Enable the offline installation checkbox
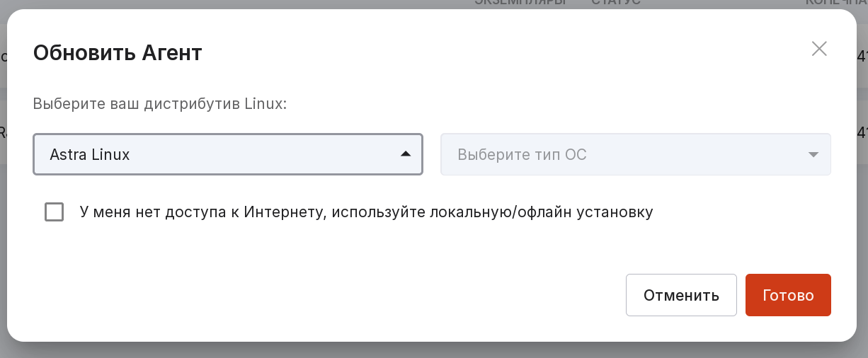868x358 pixels. pyautogui.click(x=55, y=212)
